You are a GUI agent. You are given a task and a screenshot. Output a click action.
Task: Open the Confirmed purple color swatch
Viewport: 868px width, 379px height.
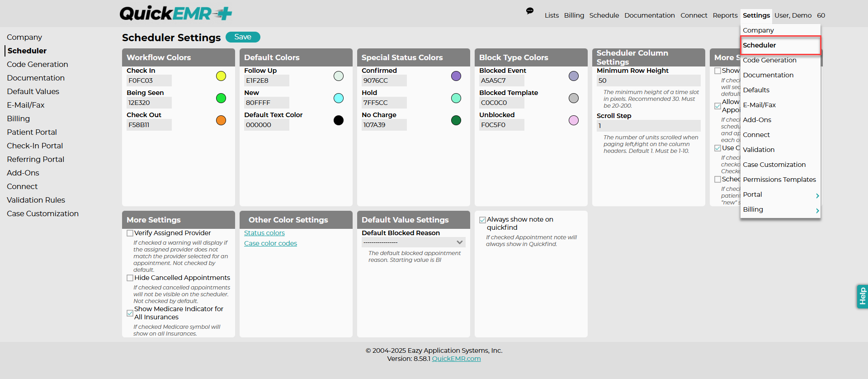[x=456, y=76]
